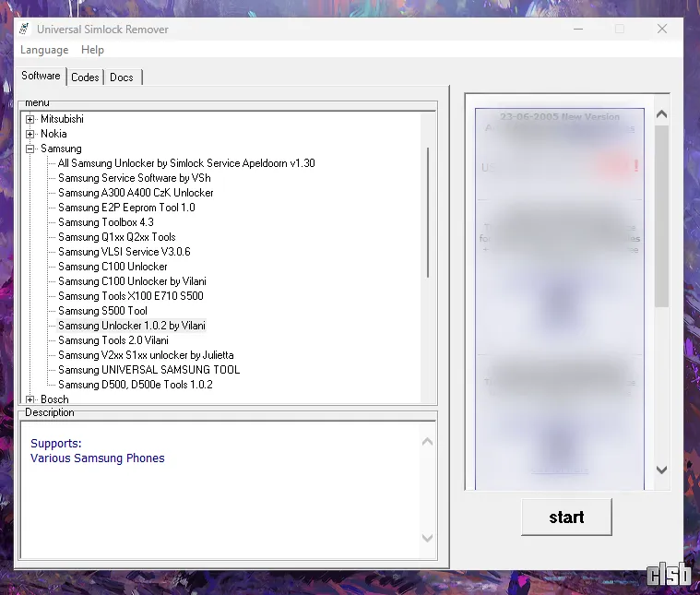Select Samsung A300 A400 CzK Unlocker
Screen dimensions: 700x595
pos(136,193)
